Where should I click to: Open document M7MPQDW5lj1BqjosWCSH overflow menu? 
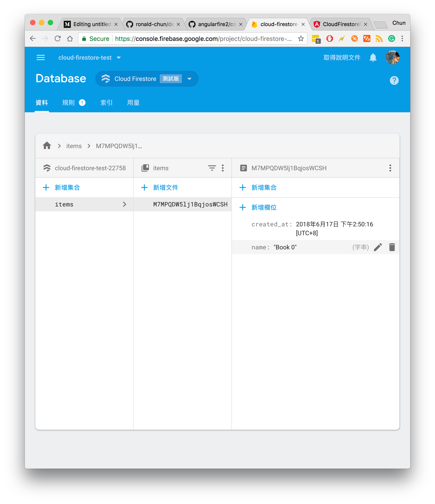click(390, 168)
